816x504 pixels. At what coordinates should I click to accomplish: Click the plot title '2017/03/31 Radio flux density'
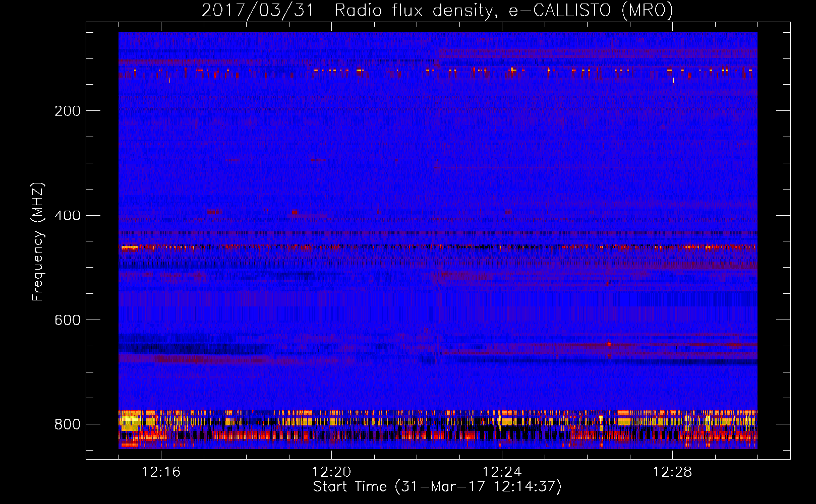point(437,10)
